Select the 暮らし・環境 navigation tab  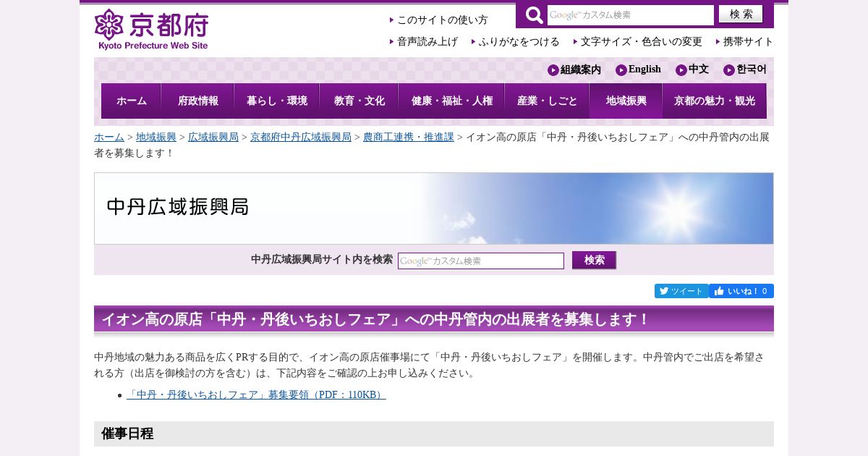click(276, 101)
